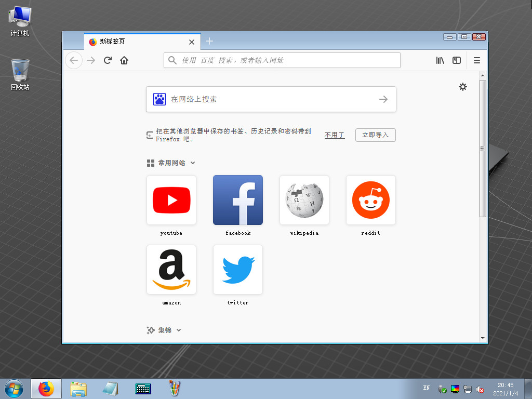
Task: Open the Firefox hamburger menu
Action: pos(477,60)
